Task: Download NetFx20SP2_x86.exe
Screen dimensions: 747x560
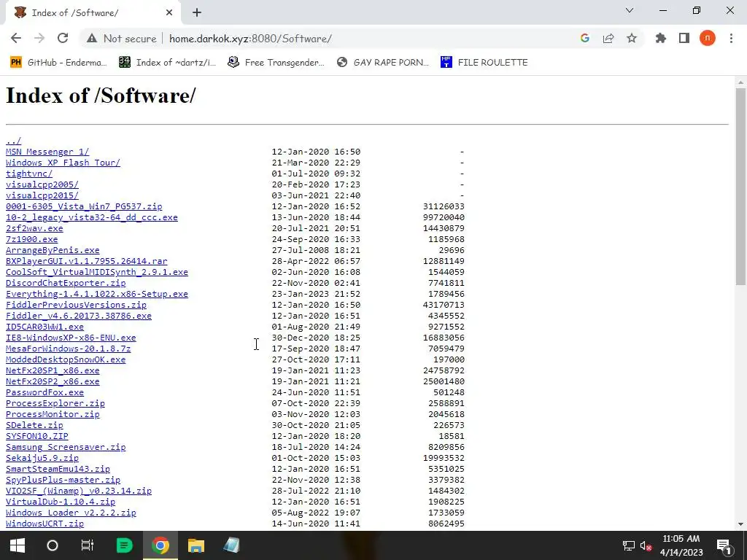Action: coord(53,382)
